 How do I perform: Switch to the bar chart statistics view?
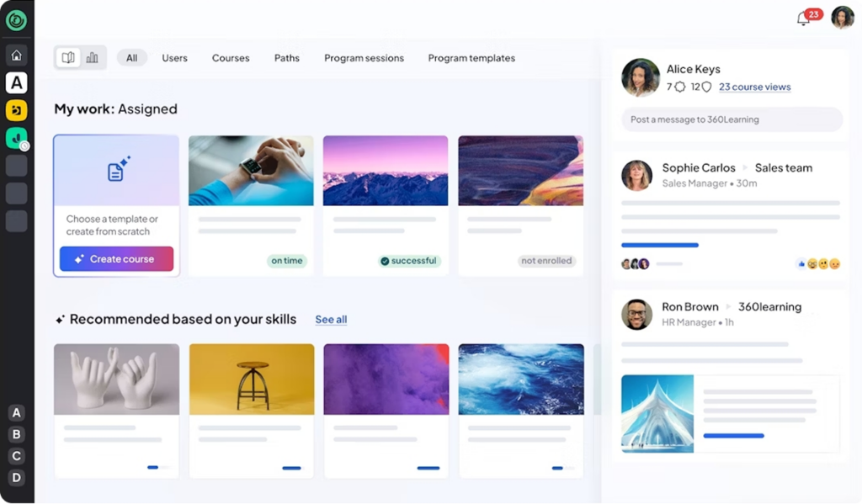point(93,57)
